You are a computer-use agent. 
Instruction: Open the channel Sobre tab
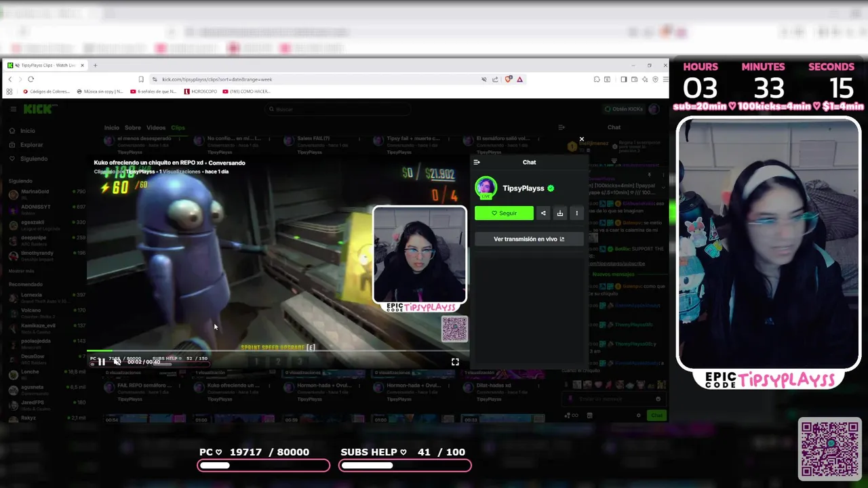tap(133, 127)
